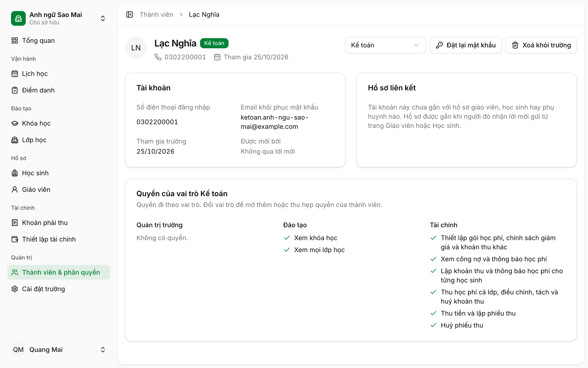Click the Tổng quan grid icon
This screenshot has height=368, width=588.
click(14, 40)
